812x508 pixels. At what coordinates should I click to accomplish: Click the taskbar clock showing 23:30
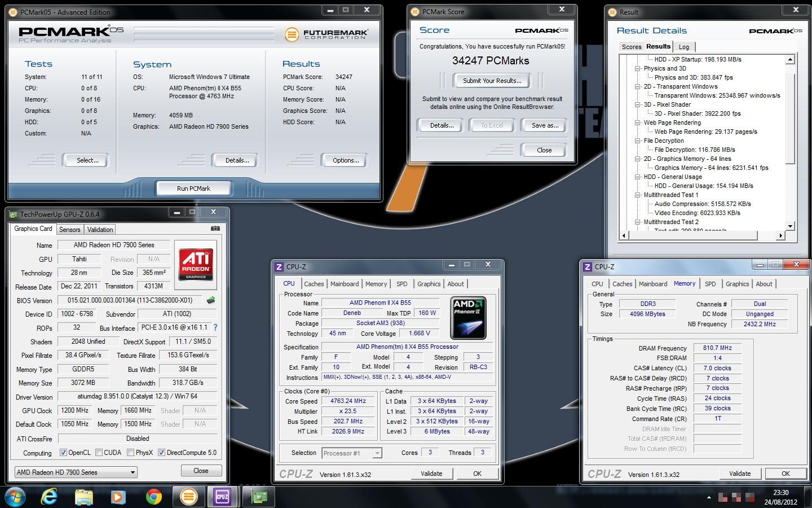781,497
